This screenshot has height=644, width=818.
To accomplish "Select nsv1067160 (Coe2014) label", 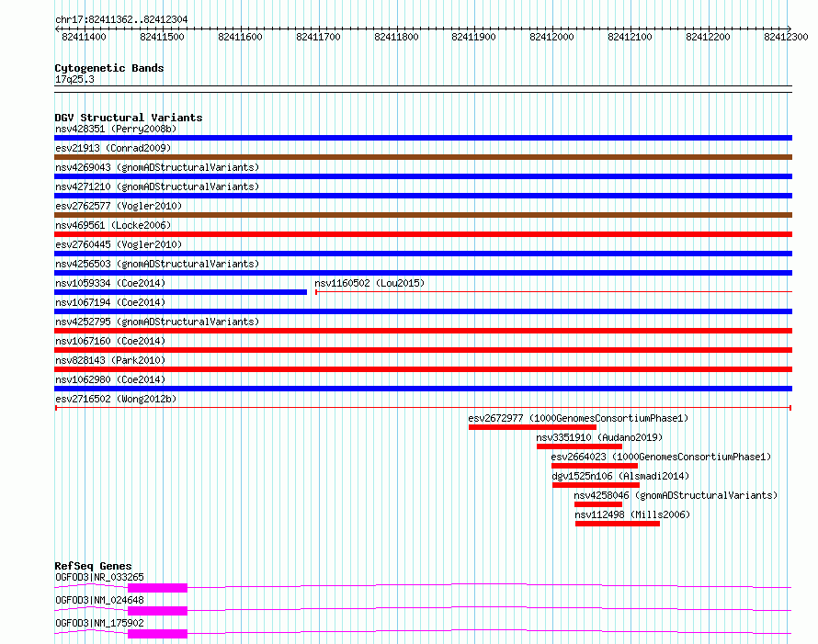I will pos(110,341).
